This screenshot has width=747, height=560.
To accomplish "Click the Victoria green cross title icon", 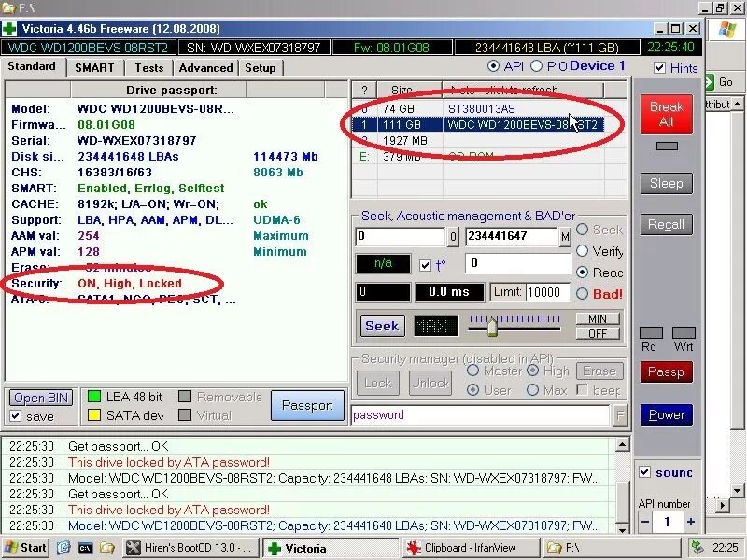I will tap(8, 29).
